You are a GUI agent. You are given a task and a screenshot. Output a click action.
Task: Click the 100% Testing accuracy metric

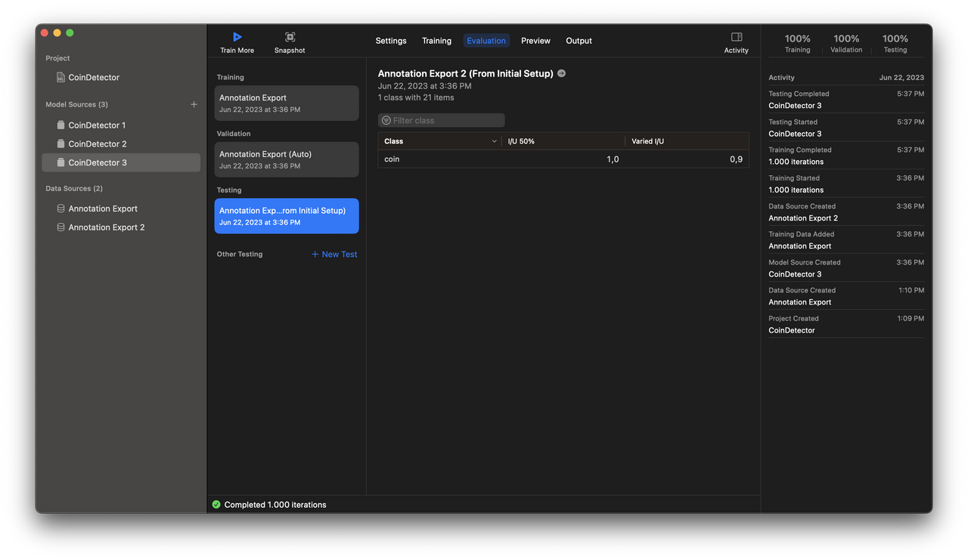pyautogui.click(x=895, y=43)
